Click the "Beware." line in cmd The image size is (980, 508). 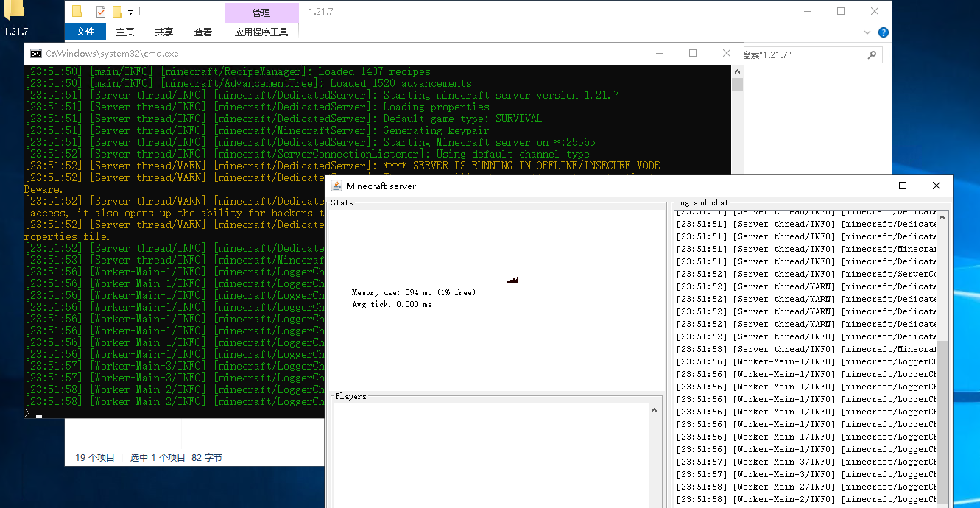click(x=44, y=189)
